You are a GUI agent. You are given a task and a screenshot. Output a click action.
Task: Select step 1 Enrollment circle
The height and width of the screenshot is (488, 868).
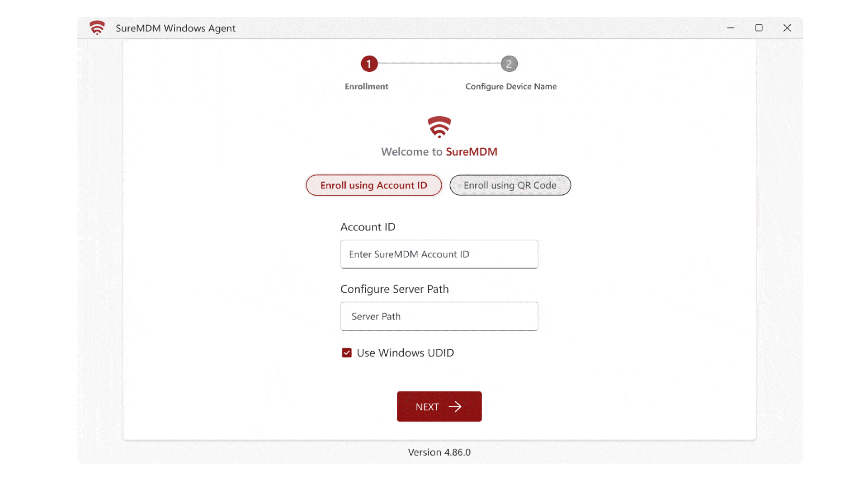pyautogui.click(x=369, y=64)
